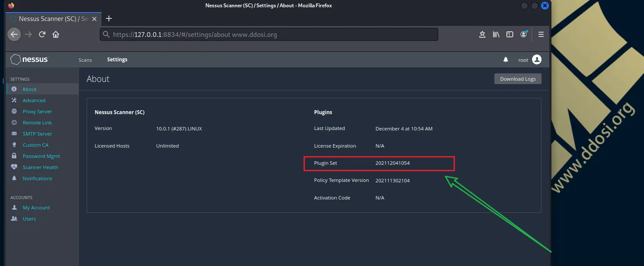Image resolution: width=644 pixels, height=266 pixels.
Task: Click the Scanner Health heart icon
Action: tap(14, 167)
